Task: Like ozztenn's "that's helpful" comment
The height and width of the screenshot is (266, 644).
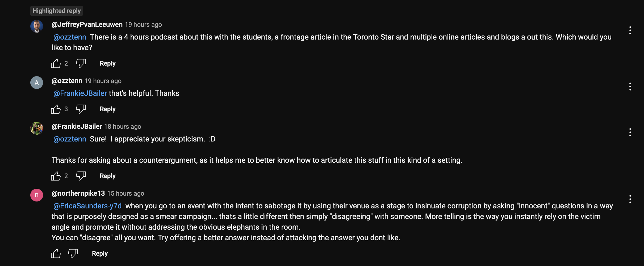Action: click(x=56, y=109)
